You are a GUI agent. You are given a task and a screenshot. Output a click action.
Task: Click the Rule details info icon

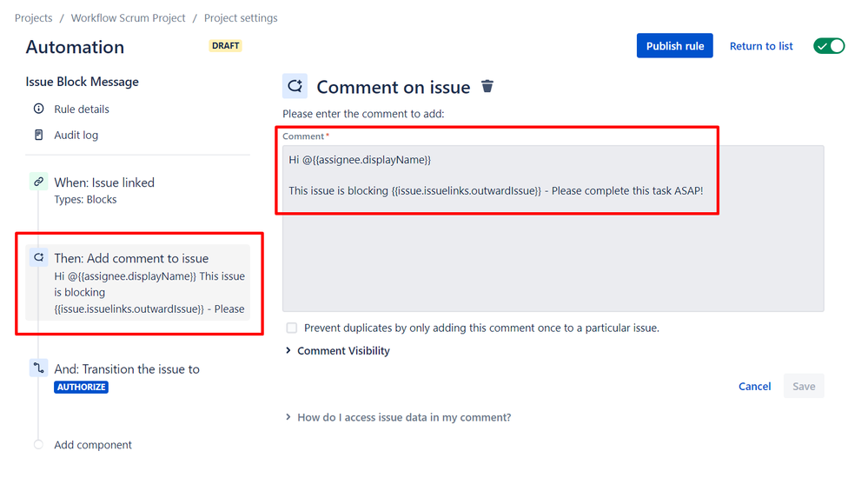38,109
